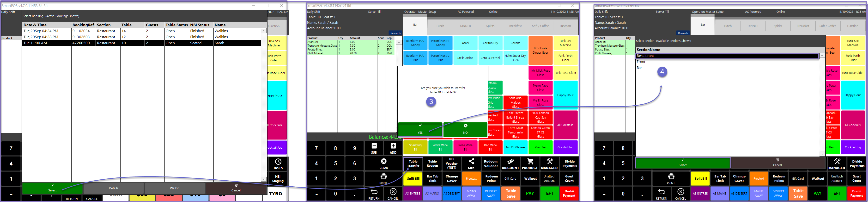
Task: Click DISCOUNT tag icon in middle window
Action: [510, 161]
